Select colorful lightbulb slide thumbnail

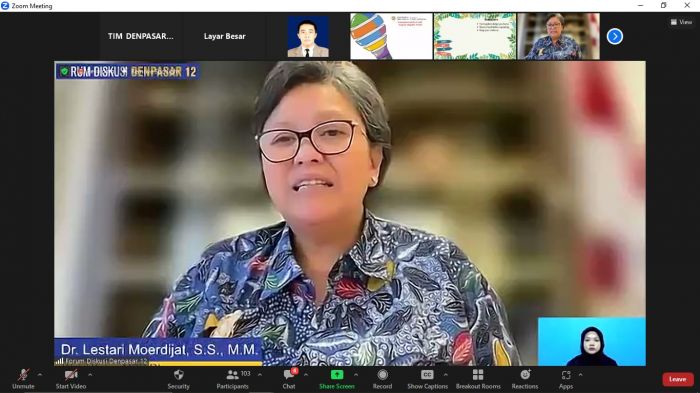392,36
